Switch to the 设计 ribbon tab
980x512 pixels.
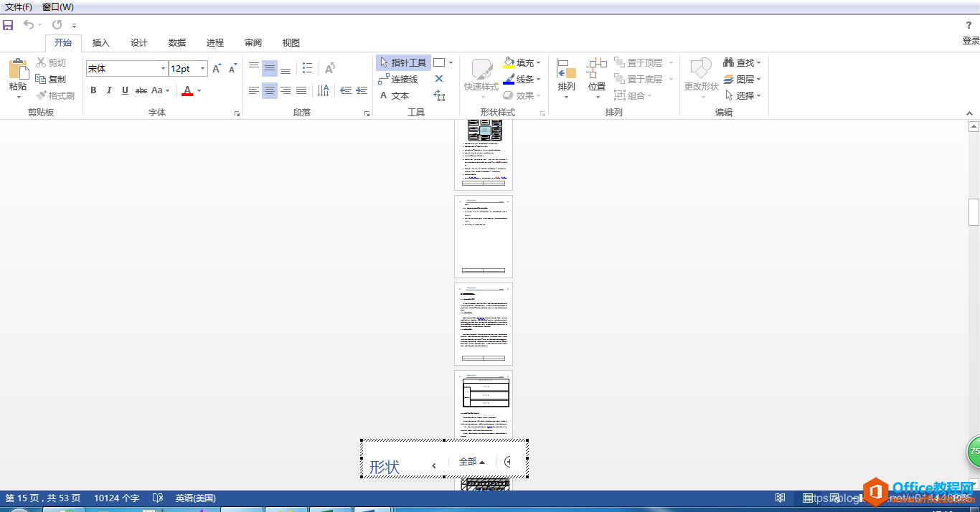click(x=139, y=43)
